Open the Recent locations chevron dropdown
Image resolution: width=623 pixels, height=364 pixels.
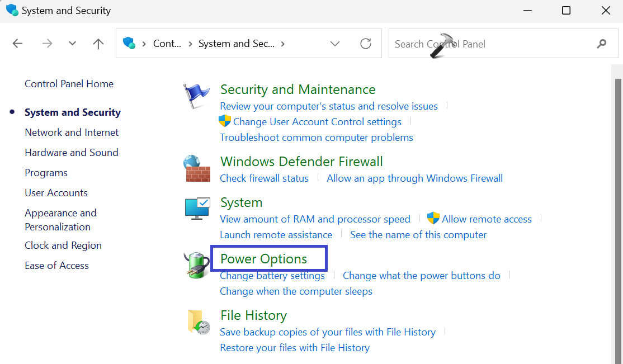(x=72, y=44)
